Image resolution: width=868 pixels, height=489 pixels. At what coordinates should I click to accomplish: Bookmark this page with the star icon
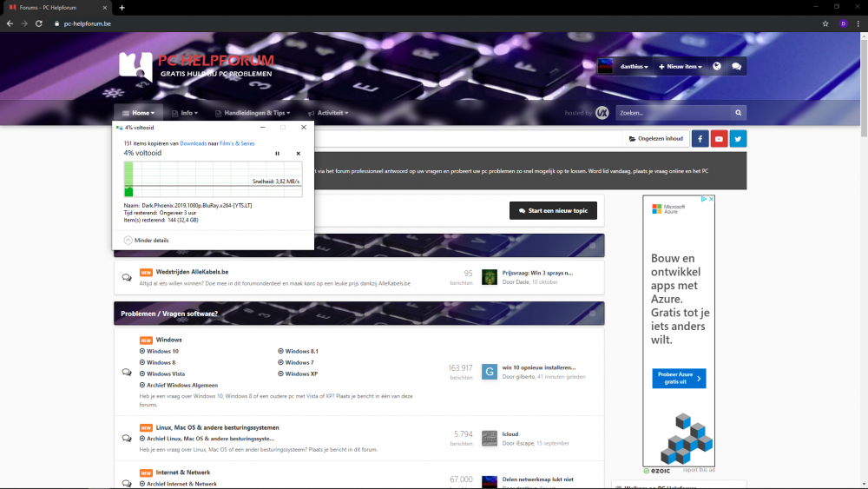[x=825, y=23]
